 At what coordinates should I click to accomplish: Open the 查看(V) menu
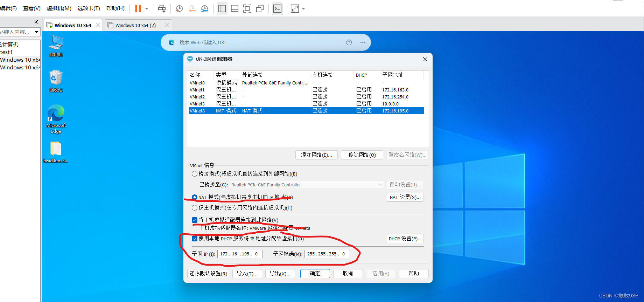tap(32, 8)
